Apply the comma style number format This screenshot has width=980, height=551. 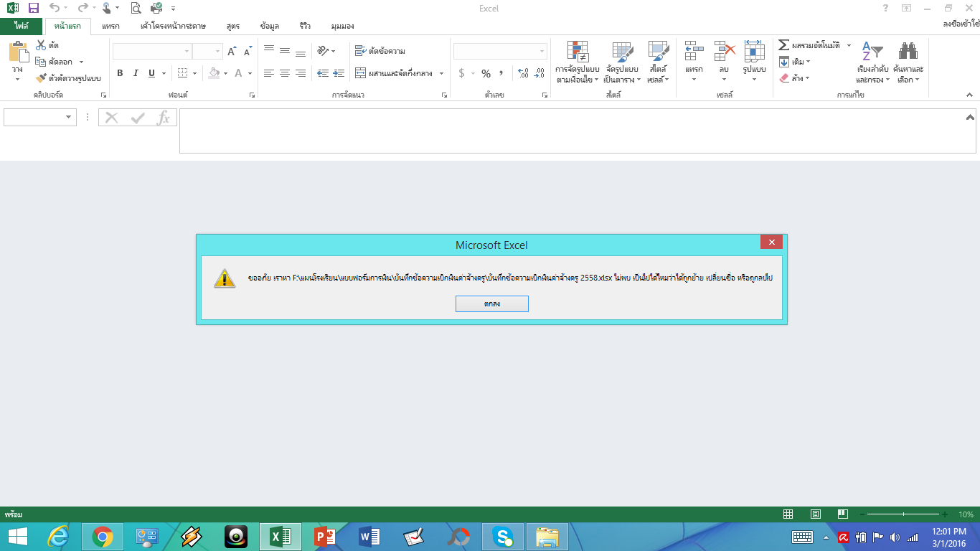[501, 73]
